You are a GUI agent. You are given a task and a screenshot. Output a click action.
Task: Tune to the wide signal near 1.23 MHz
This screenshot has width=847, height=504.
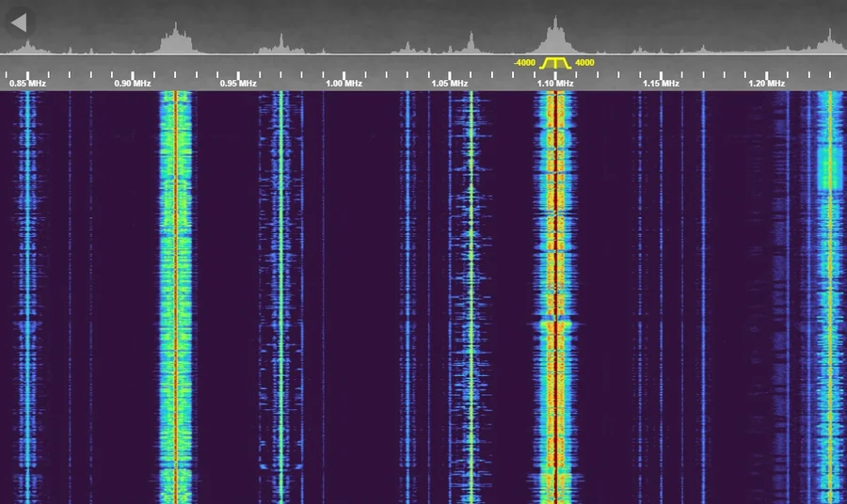(x=830, y=297)
